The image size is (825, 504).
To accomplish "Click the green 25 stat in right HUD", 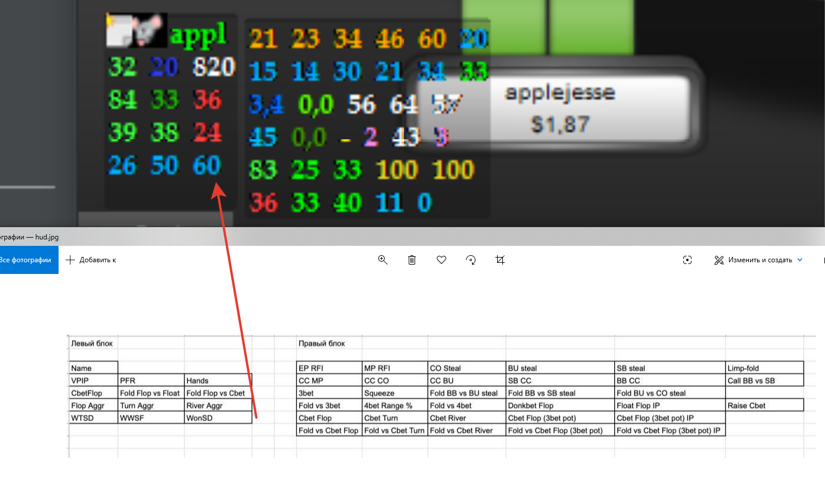I will pos(306,170).
